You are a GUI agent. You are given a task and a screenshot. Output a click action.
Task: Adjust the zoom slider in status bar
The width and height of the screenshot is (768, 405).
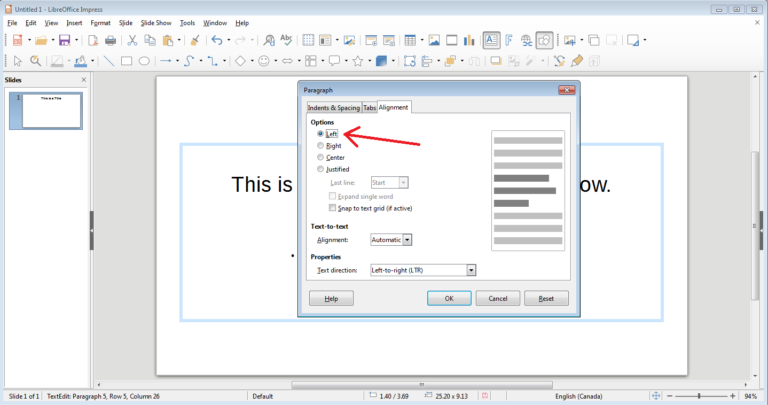(x=699, y=397)
